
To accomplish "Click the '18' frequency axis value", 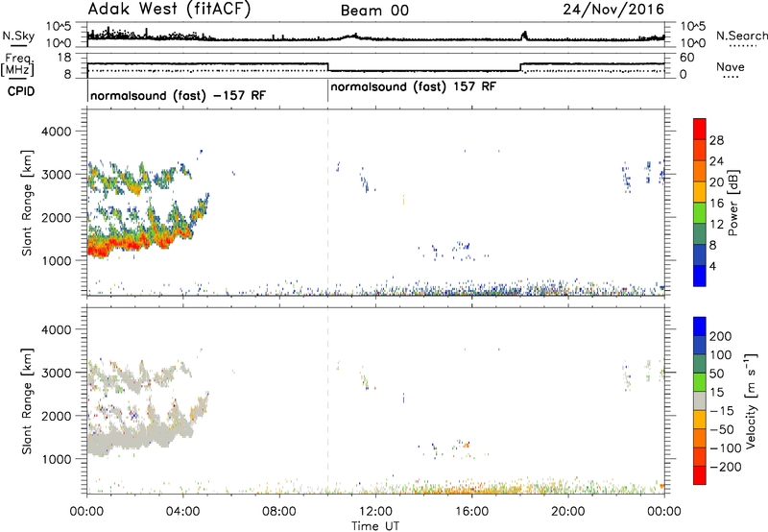I will [64, 58].
